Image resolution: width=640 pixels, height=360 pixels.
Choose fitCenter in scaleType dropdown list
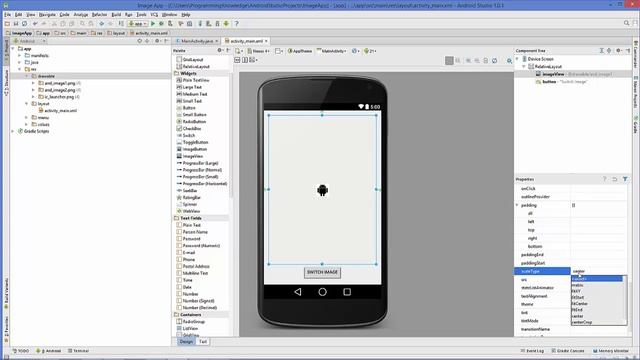pyautogui.click(x=598, y=304)
